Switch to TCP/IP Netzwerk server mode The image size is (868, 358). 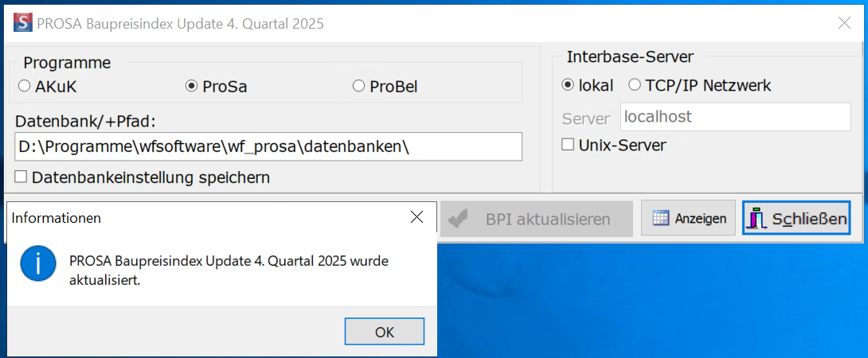point(635,84)
